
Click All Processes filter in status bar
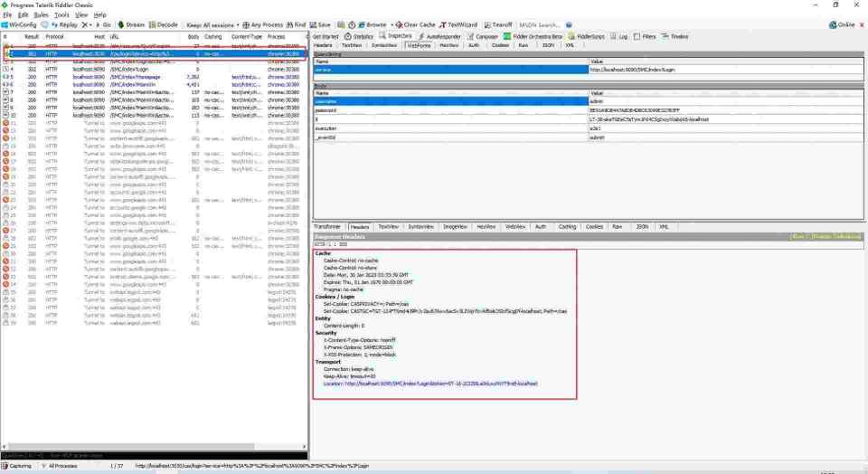tap(60, 466)
